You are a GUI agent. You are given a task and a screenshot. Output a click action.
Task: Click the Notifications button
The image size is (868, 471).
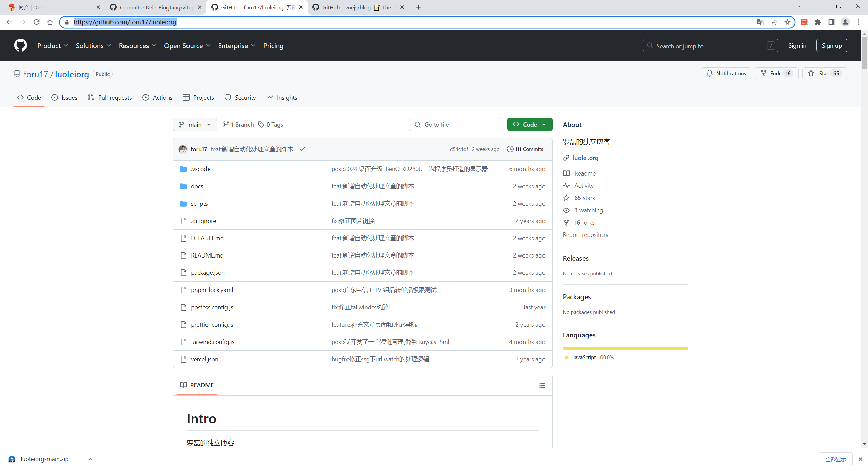pyautogui.click(x=726, y=73)
